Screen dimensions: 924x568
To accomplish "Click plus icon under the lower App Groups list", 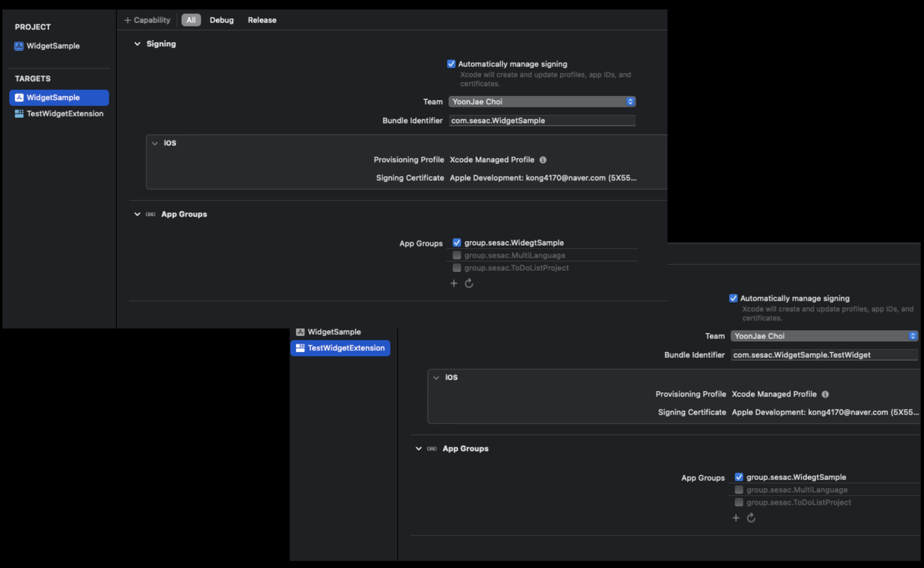I will pos(736,518).
